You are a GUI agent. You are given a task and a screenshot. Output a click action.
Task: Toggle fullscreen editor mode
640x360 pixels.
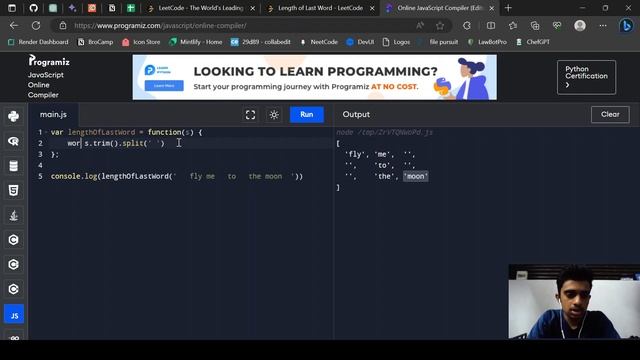(x=250, y=115)
